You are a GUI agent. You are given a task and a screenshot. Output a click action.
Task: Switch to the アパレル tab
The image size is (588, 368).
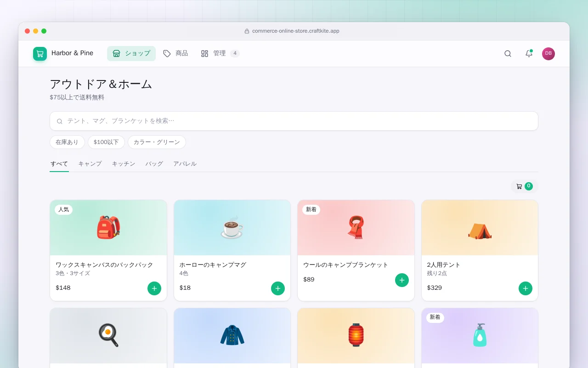[x=185, y=164]
